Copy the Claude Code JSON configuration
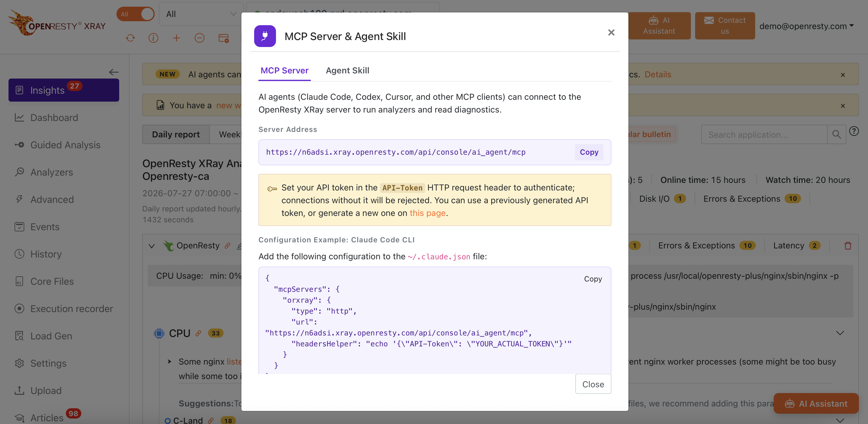This screenshot has height=424, width=868. point(593,279)
